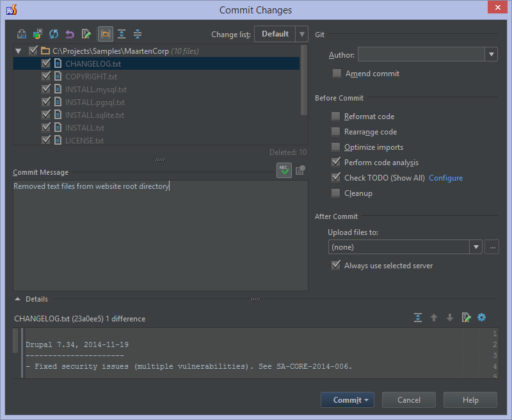Uncheck the LICENSE.txt checkbox

[x=46, y=140]
